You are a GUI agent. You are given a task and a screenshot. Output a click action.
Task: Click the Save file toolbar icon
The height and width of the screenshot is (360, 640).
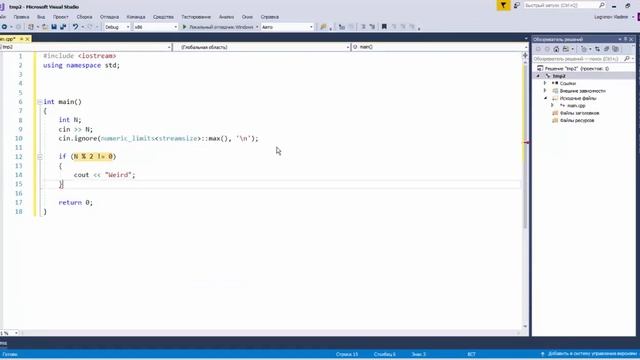pyautogui.click(x=54, y=27)
